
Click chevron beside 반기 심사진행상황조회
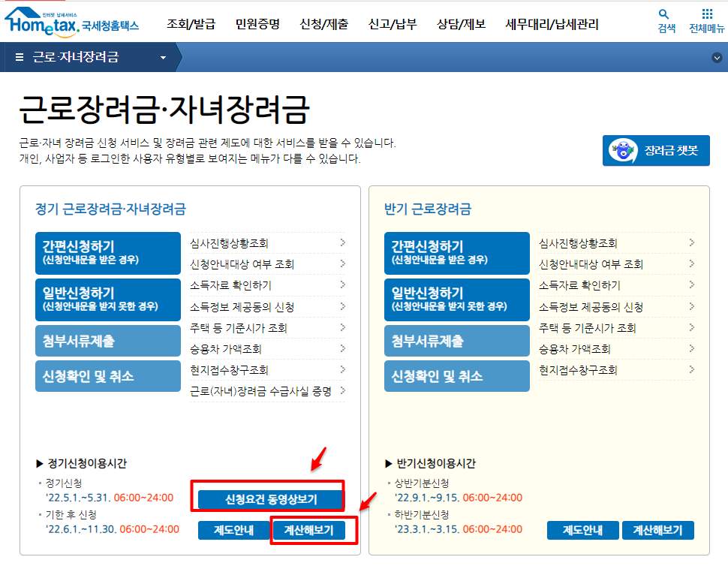[692, 242]
